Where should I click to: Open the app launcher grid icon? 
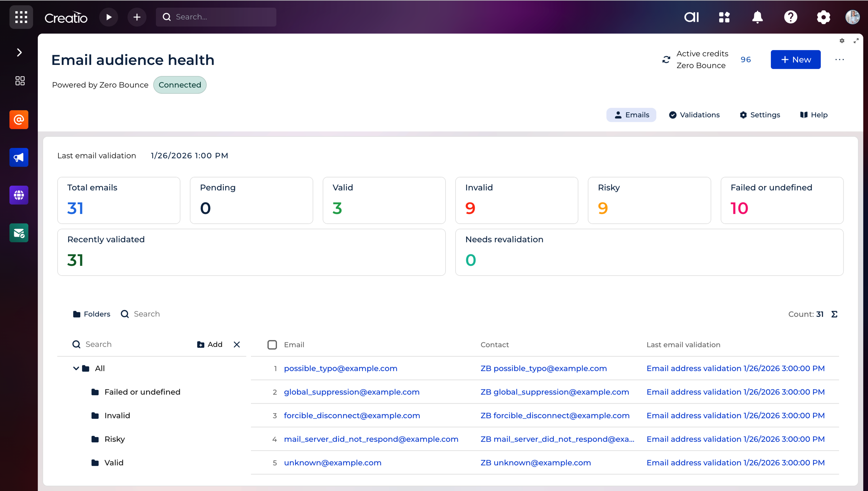[21, 17]
